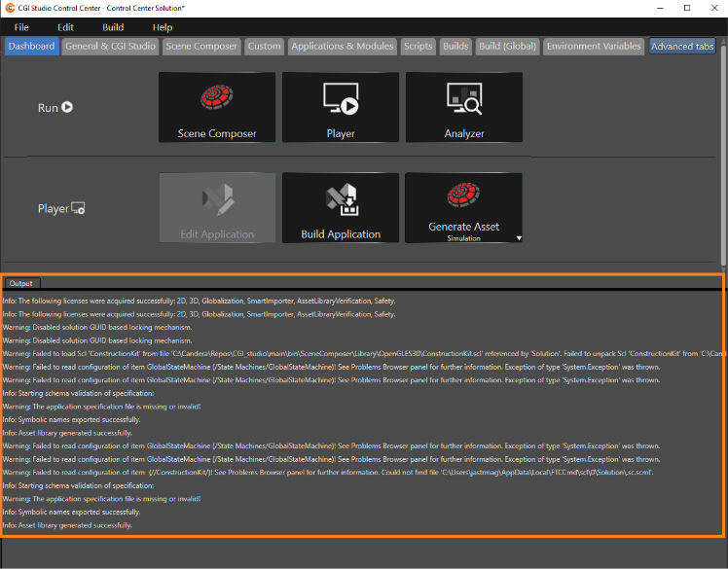This screenshot has height=569, width=728.
Task: Switch to the Scene Composer tab
Action: [x=201, y=47]
